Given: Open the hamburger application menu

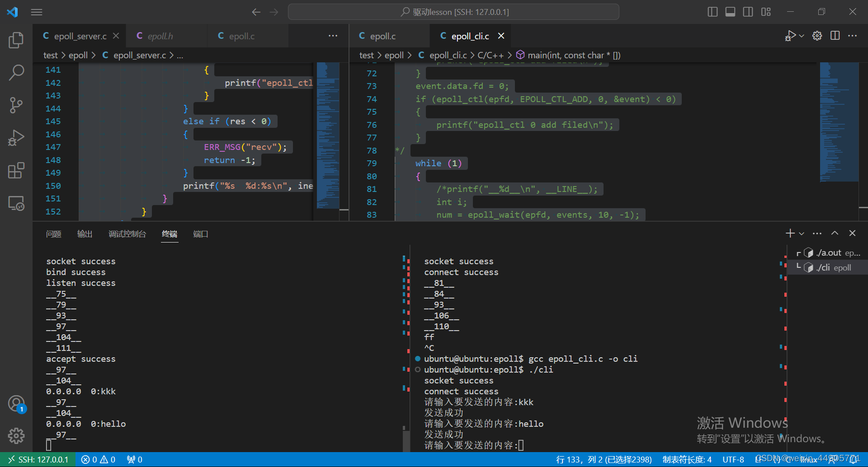Looking at the screenshot, I should (37, 12).
